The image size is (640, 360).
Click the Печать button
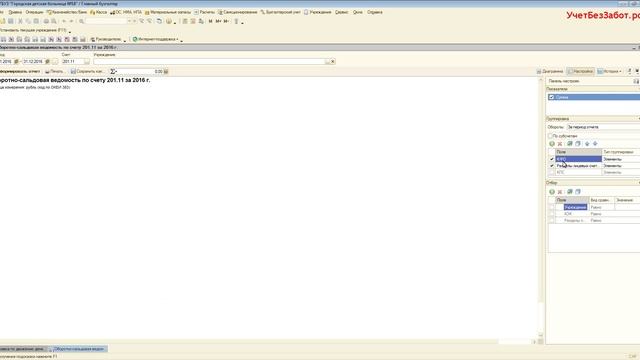coord(54,71)
